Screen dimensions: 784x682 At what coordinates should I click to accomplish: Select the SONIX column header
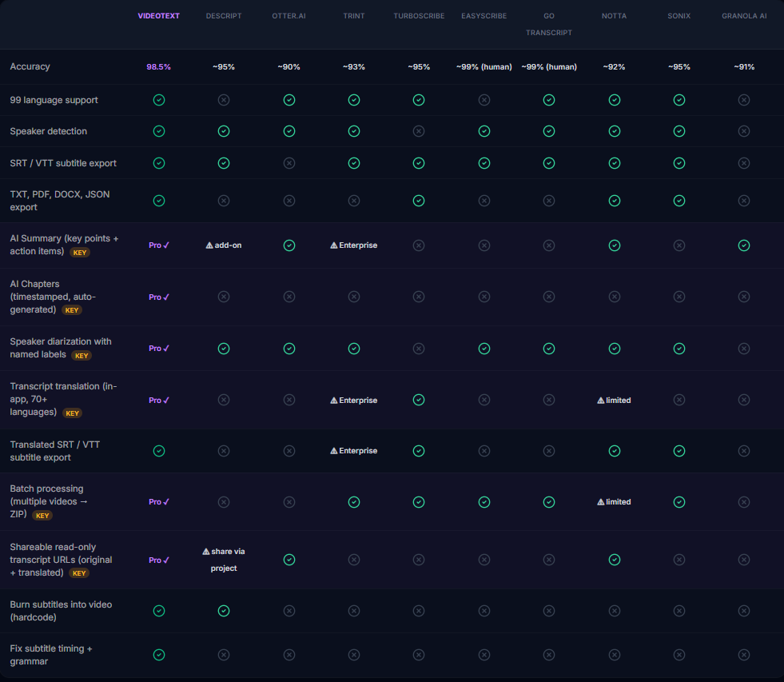(679, 16)
